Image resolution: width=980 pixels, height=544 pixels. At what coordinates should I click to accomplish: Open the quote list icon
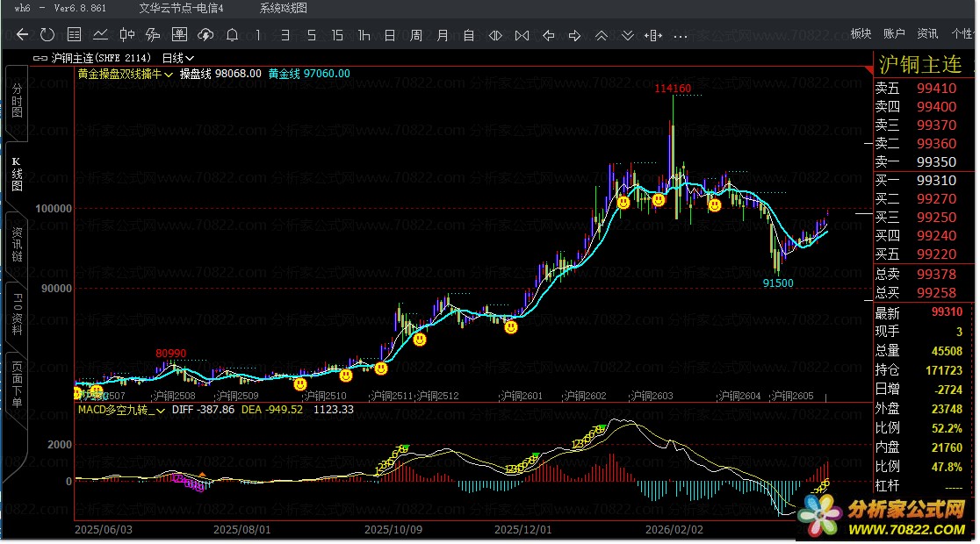coord(74,35)
